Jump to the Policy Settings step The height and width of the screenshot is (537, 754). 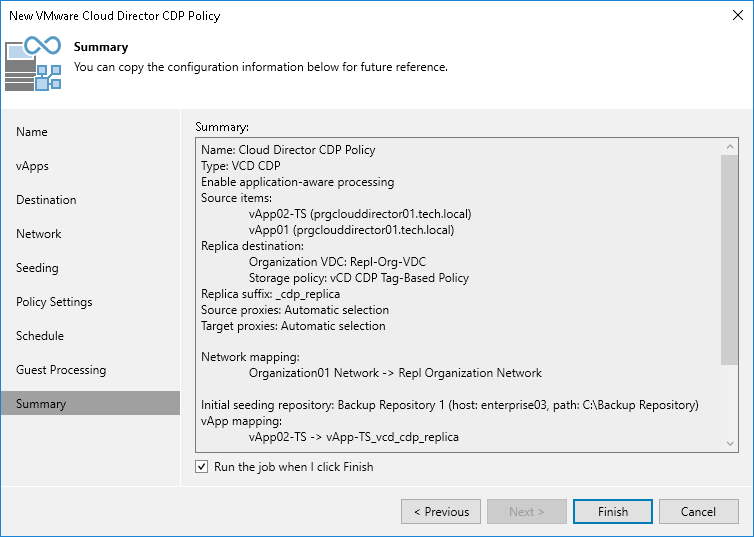[x=54, y=302]
